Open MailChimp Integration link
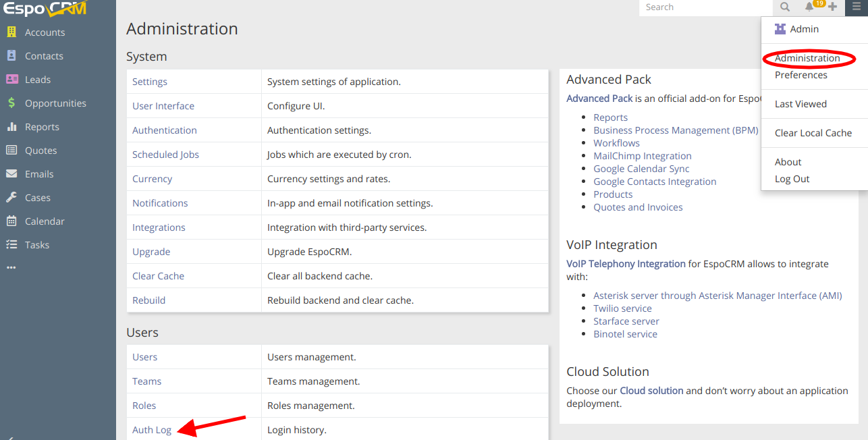Viewport: 868px width, 440px height. (643, 156)
